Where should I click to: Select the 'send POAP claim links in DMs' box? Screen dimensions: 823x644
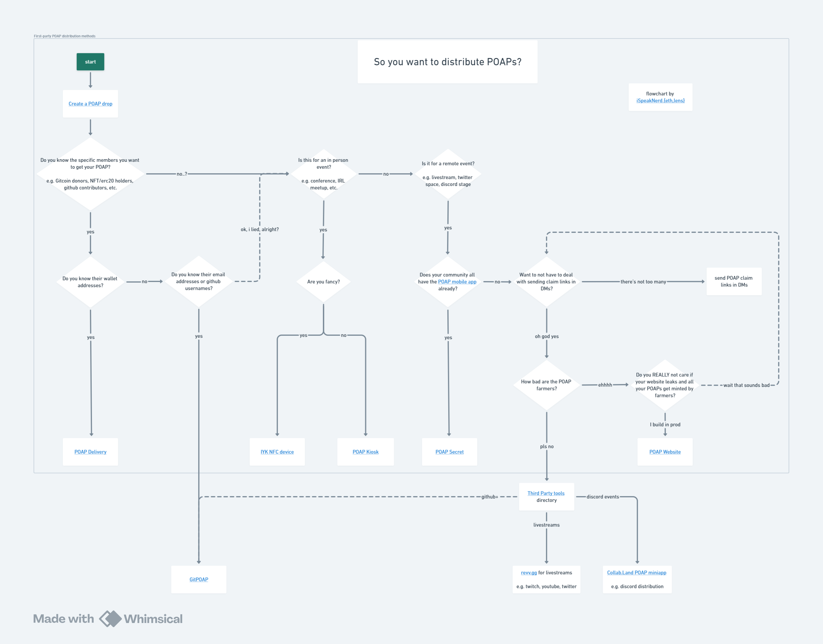point(734,281)
